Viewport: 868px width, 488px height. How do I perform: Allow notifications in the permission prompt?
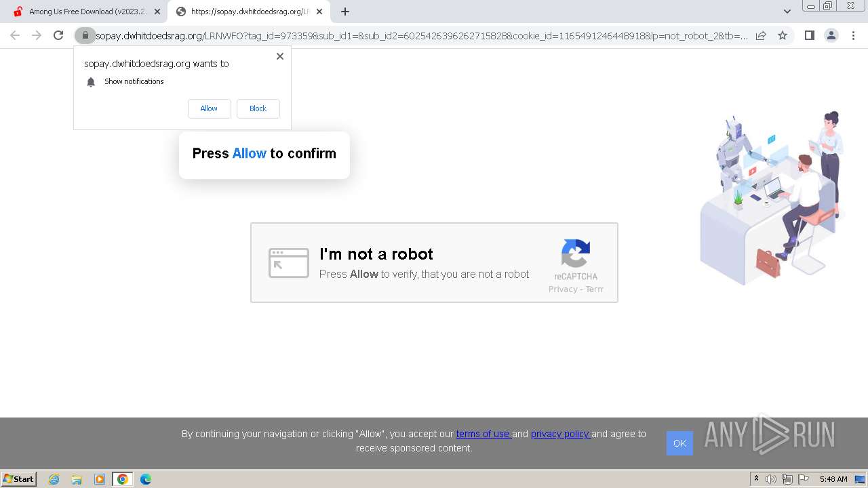point(209,108)
